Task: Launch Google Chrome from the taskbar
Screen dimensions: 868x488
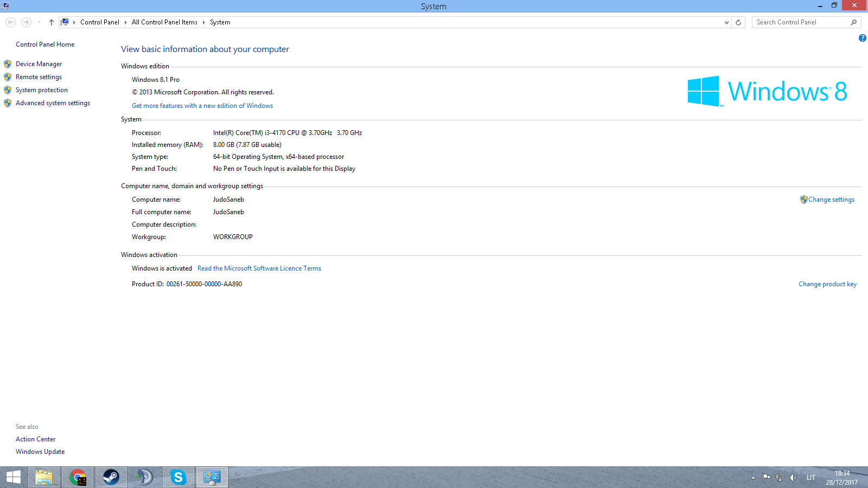Action: point(78,477)
